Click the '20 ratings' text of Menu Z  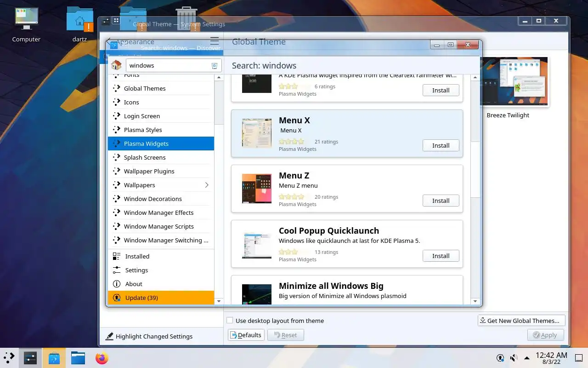pos(326,197)
